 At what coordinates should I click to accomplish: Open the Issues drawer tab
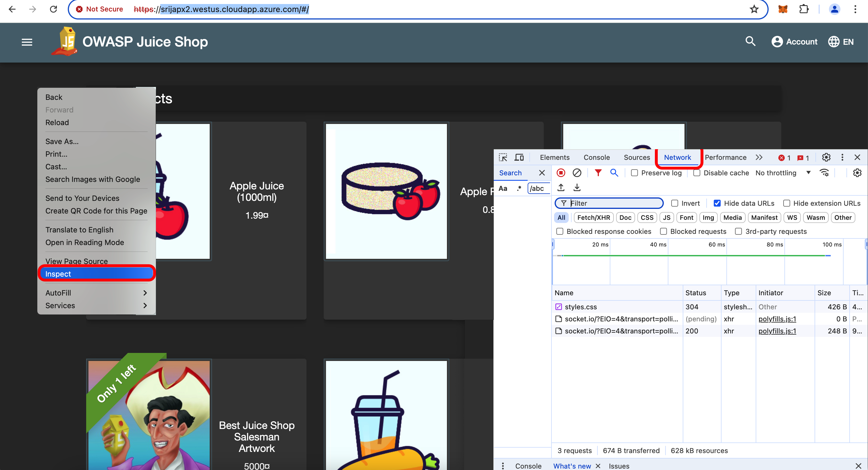(619, 466)
